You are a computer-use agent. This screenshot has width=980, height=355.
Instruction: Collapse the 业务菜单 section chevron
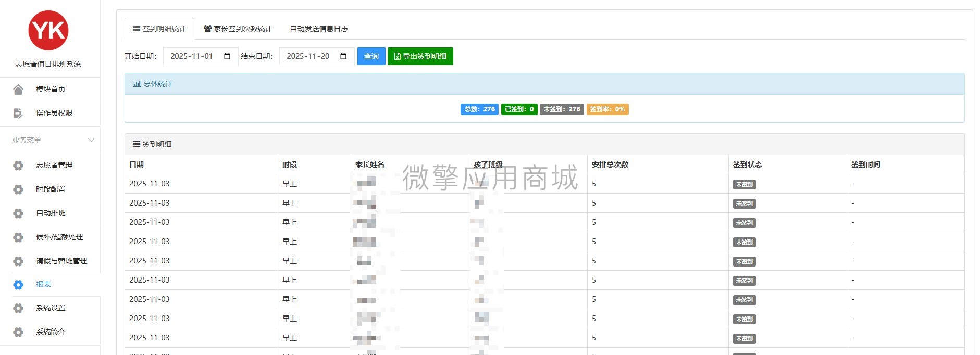tap(91, 140)
